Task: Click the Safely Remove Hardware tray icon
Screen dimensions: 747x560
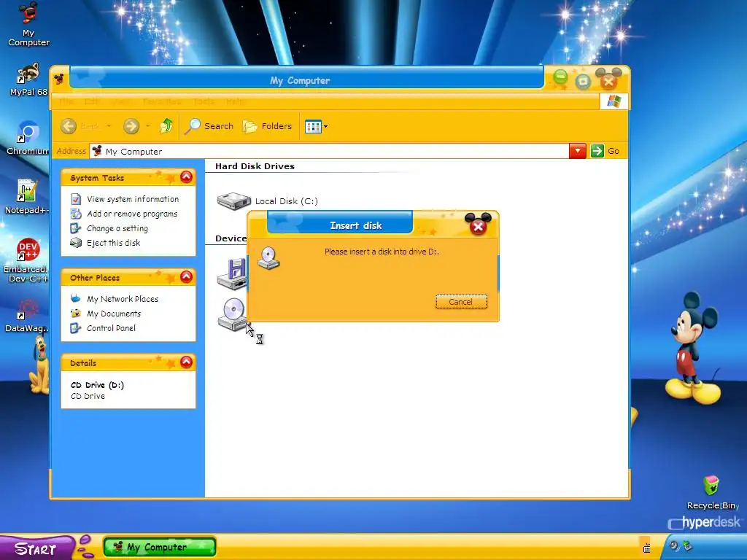Action: point(687,545)
